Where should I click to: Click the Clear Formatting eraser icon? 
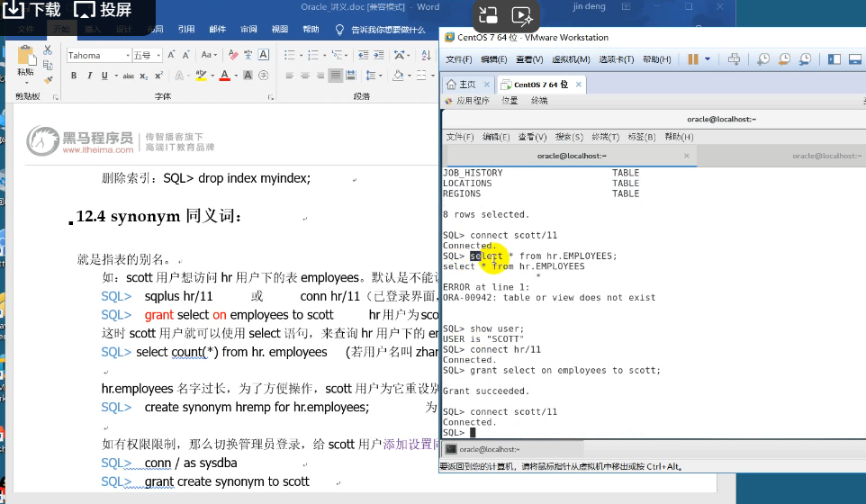233,55
